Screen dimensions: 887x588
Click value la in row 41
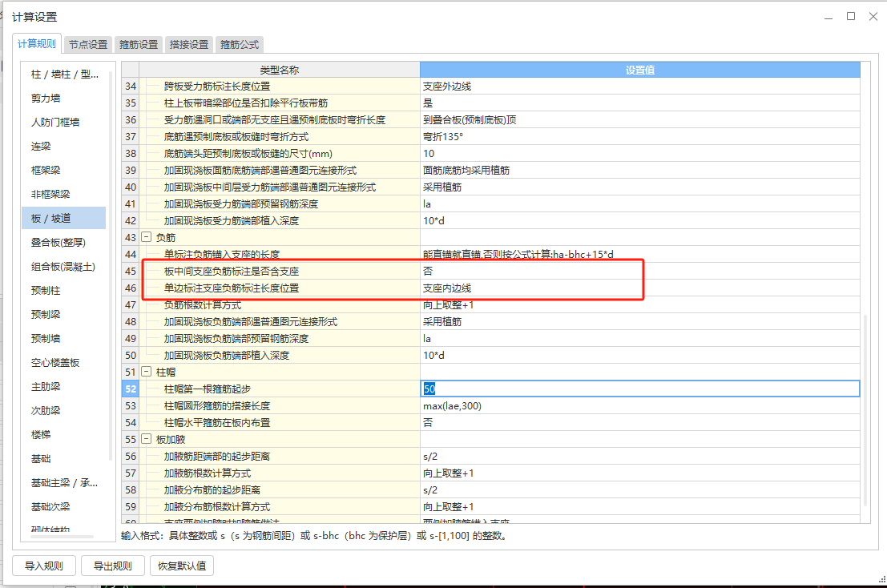(x=639, y=204)
